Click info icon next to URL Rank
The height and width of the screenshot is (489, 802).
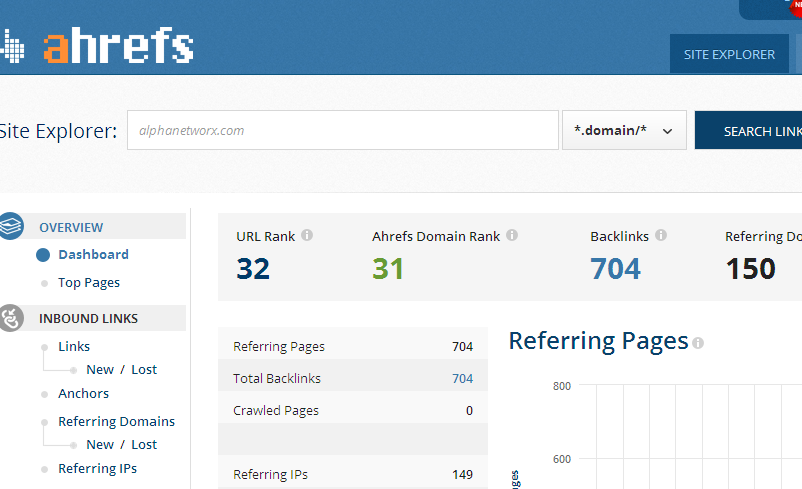pyautogui.click(x=307, y=235)
